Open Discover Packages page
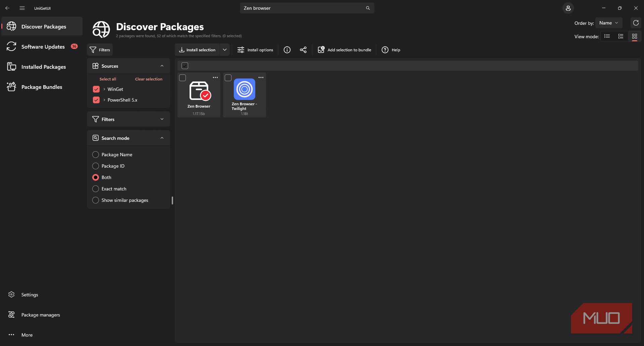Screen dimensions: 644x346 coord(42,26)
